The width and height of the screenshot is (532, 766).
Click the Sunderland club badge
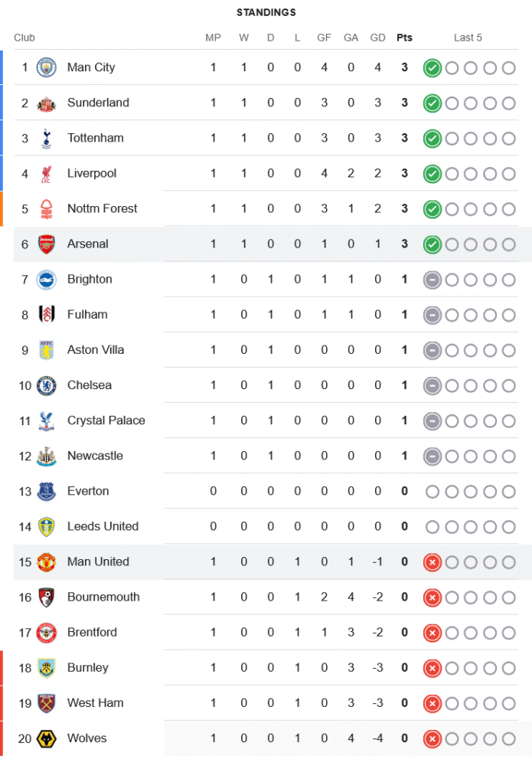[47, 103]
